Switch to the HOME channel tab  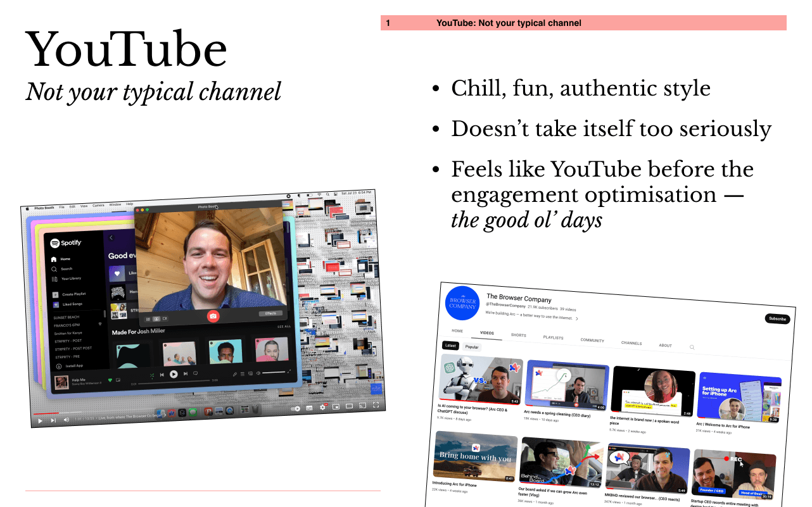[457, 331]
